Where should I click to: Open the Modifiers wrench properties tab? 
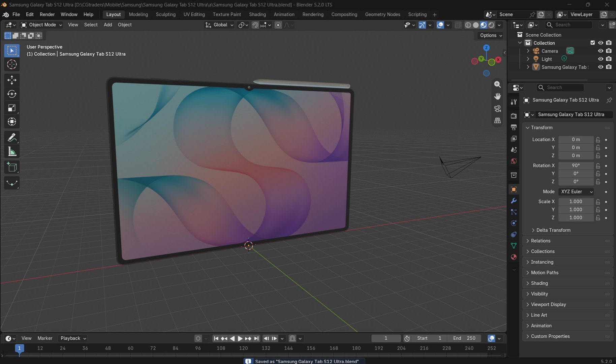click(514, 201)
